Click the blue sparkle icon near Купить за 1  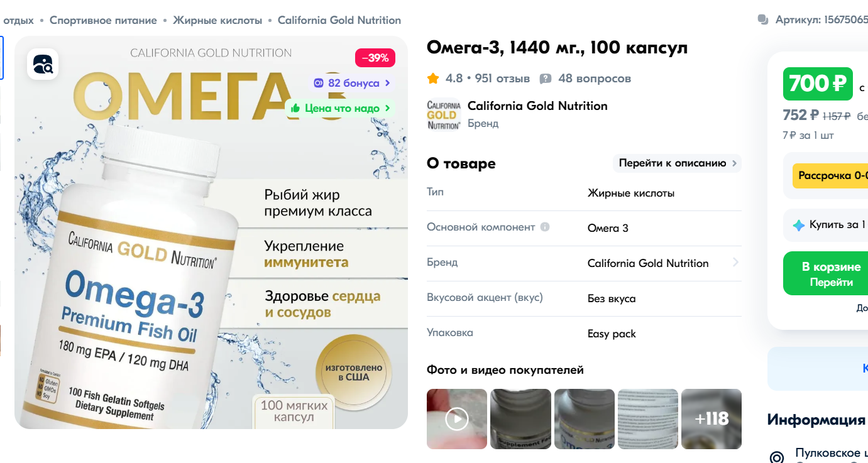click(x=799, y=225)
